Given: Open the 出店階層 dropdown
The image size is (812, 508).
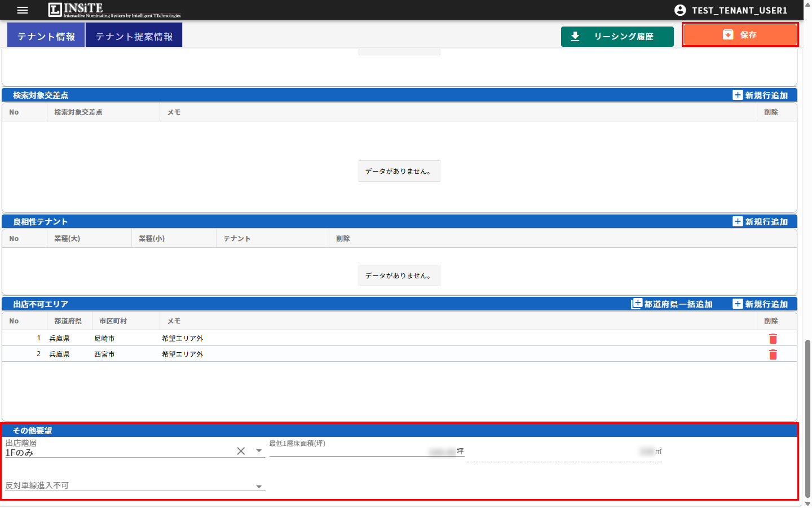Looking at the screenshot, I should coord(259,450).
